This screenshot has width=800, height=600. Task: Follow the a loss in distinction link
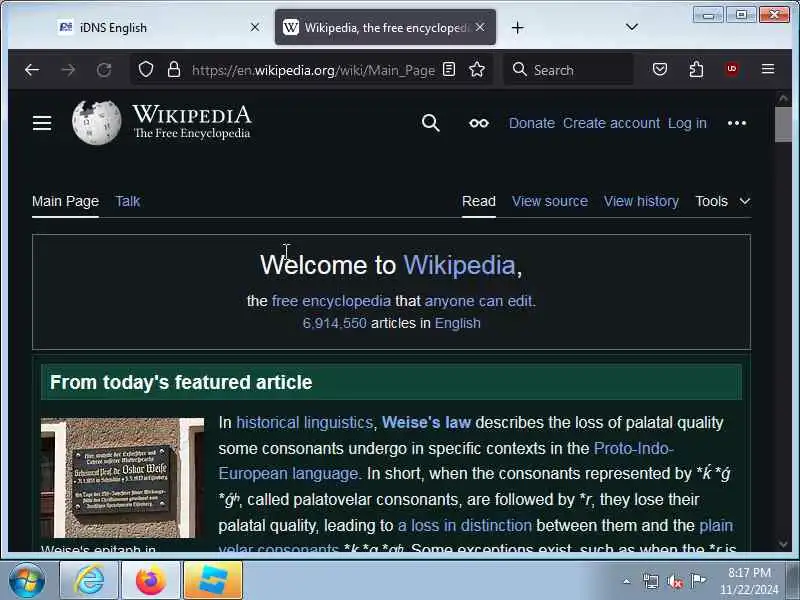coord(464,526)
